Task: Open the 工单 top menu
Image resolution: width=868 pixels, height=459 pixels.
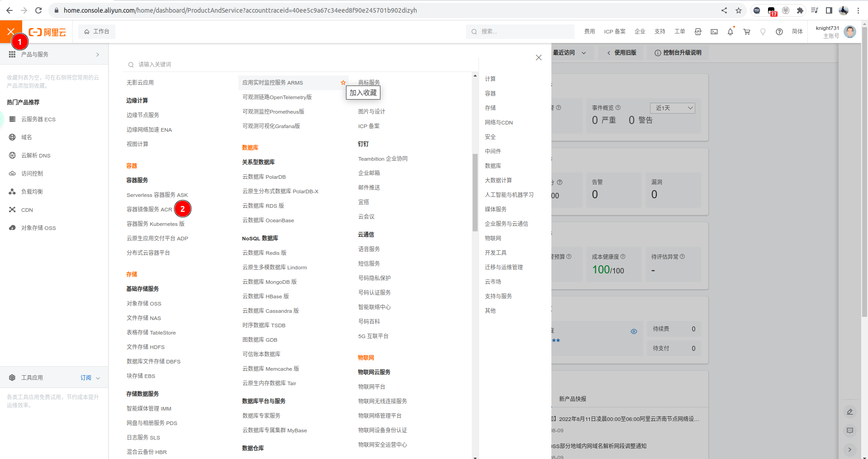Action: (x=680, y=32)
